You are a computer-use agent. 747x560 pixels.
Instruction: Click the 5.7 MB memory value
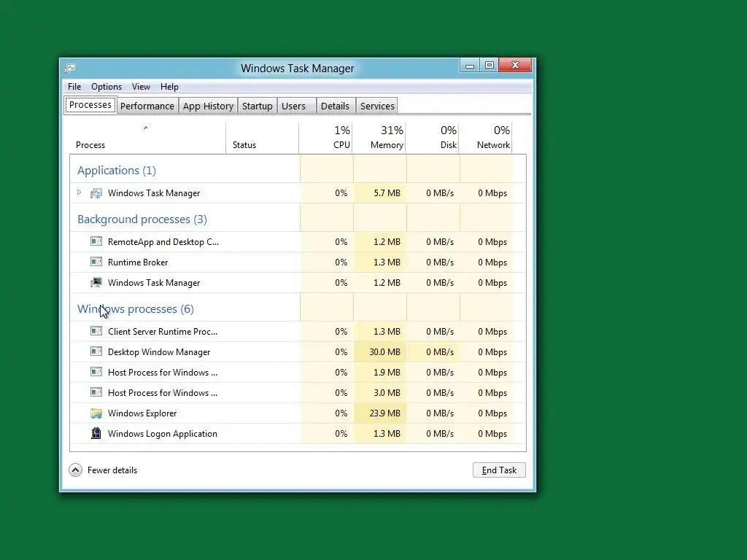coord(387,192)
